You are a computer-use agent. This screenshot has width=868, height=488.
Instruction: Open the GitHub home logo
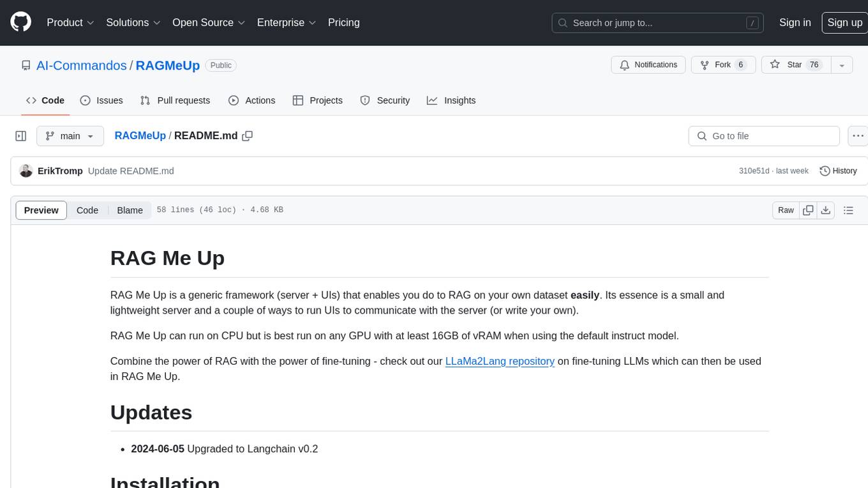(20, 22)
